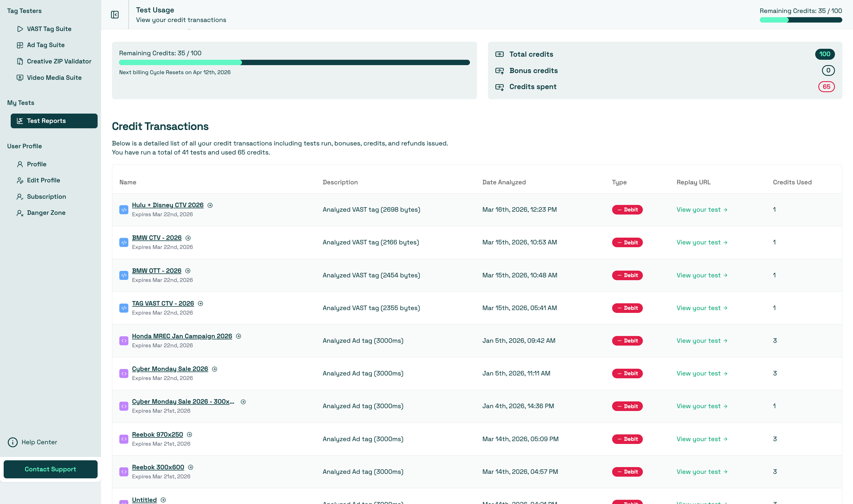Navigate to Danger Zone
The height and width of the screenshot is (504, 853).
[46, 213]
